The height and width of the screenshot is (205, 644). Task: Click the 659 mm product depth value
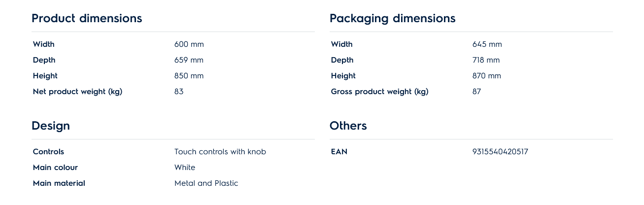[x=189, y=60]
